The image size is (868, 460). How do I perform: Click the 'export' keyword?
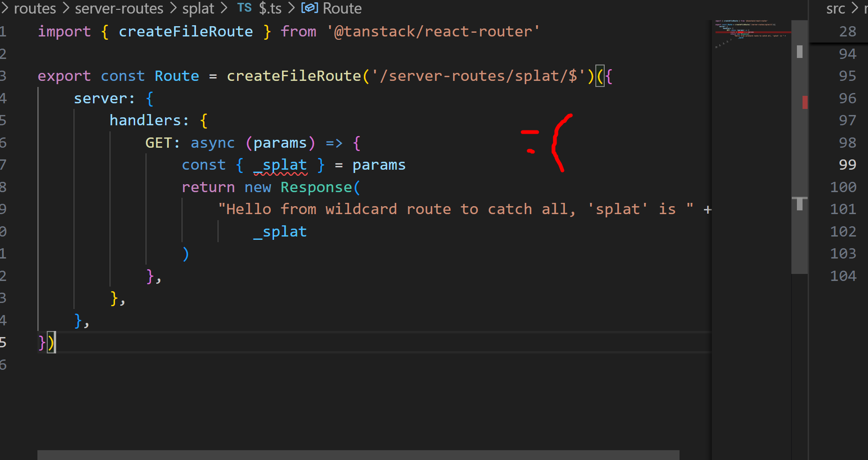point(64,76)
